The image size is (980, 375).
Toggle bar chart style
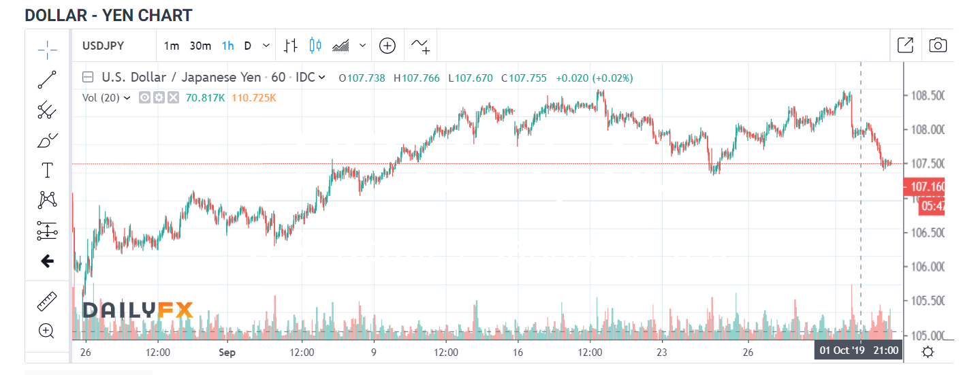pyautogui.click(x=291, y=46)
